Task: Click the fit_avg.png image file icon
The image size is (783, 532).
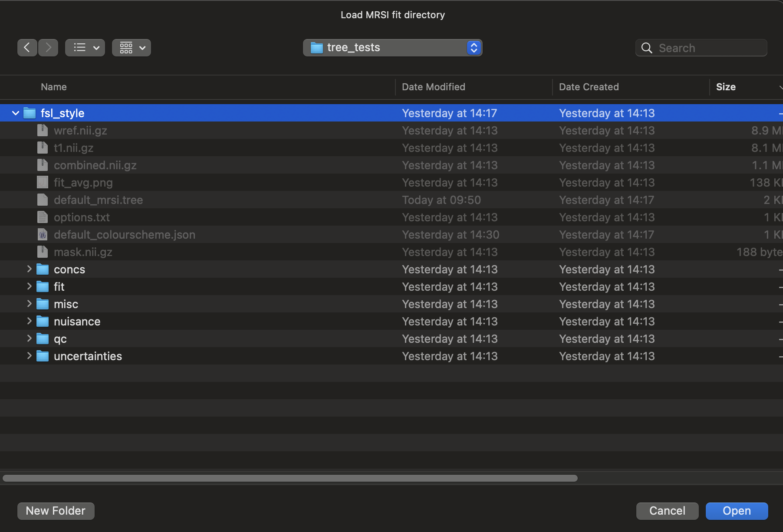Action: click(43, 183)
